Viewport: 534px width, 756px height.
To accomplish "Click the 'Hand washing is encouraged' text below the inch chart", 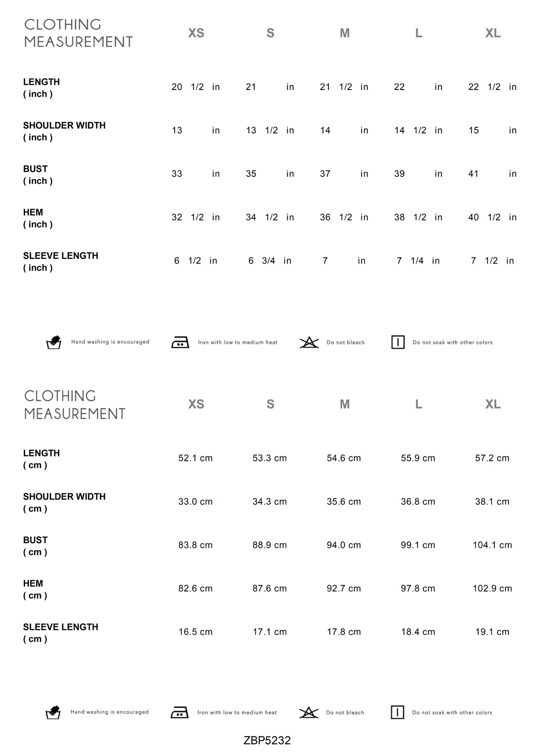I will point(110,342).
